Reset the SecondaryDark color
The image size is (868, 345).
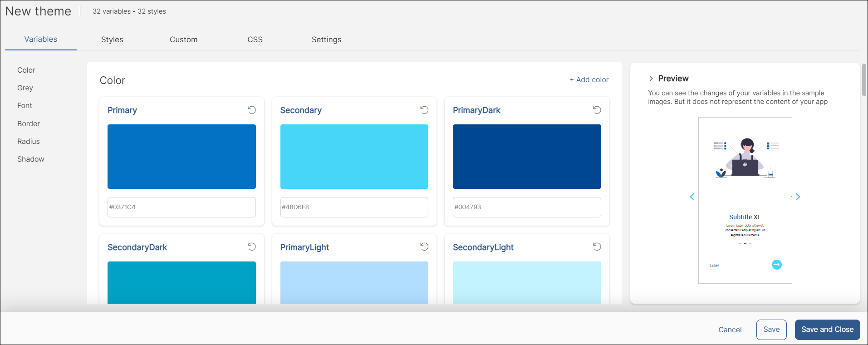click(x=251, y=246)
